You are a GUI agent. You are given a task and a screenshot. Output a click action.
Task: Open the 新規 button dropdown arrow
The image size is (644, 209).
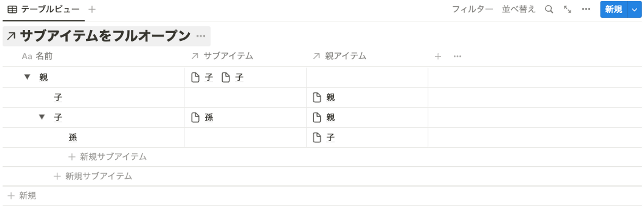click(x=634, y=10)
